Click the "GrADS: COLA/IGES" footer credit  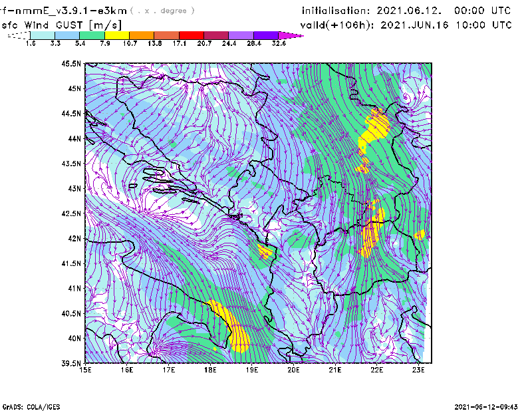31,407
